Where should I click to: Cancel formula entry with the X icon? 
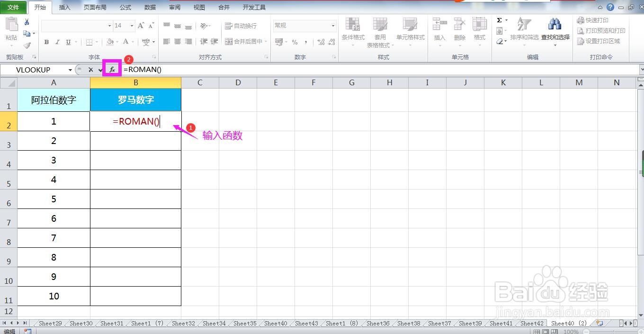tap(90, 70)
